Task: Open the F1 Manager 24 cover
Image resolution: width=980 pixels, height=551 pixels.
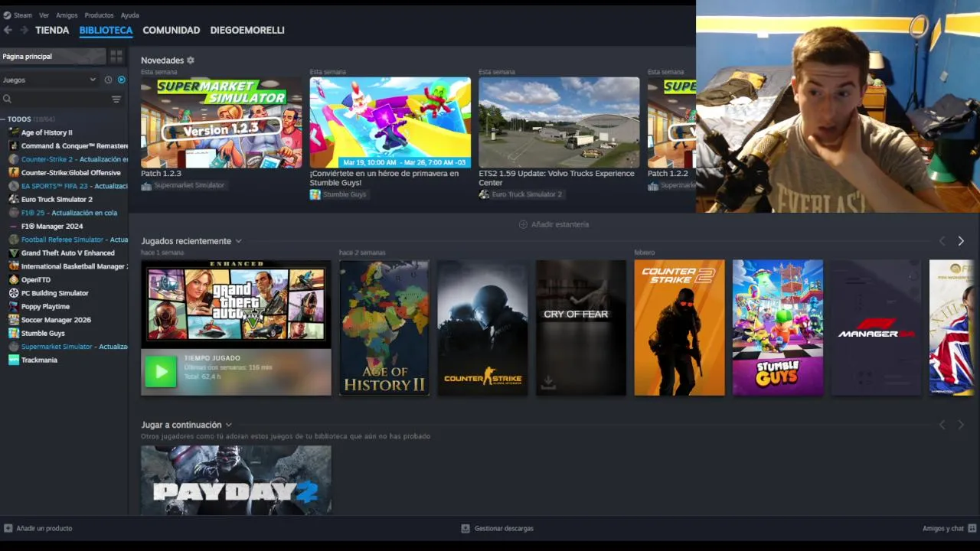Action: click(x=876, y=328)
